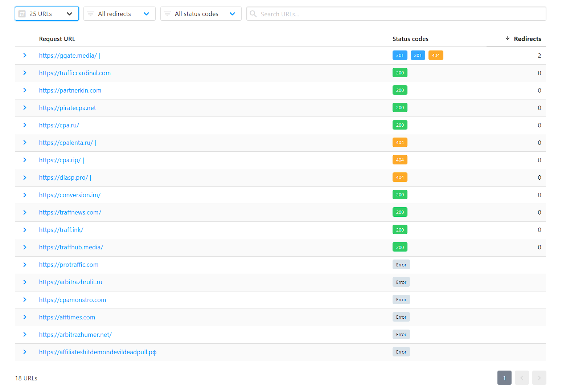Open the https://conversion.im/ link
This screenshot has height=392, width=562.
pyautogui.click(x=70, y=195)
